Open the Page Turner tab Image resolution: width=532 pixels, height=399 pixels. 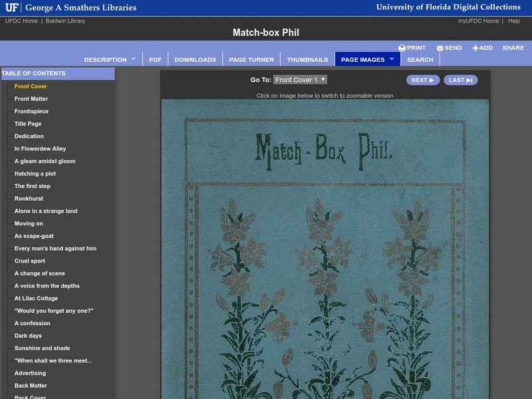[251, 60]
